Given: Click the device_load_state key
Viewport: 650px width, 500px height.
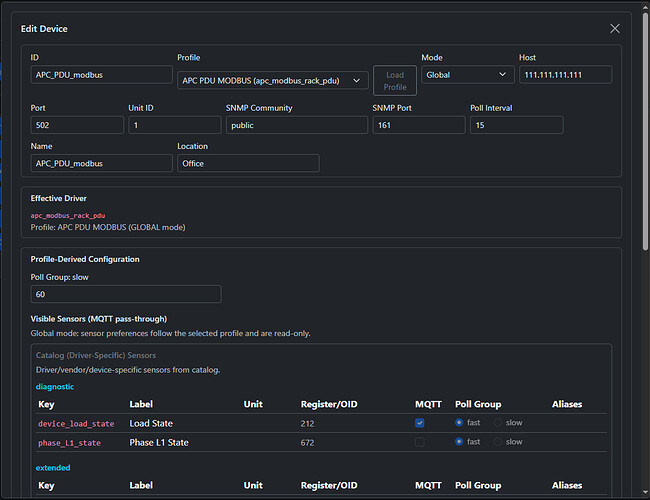Looking at the screenshot, I should [x=76, y=424].
